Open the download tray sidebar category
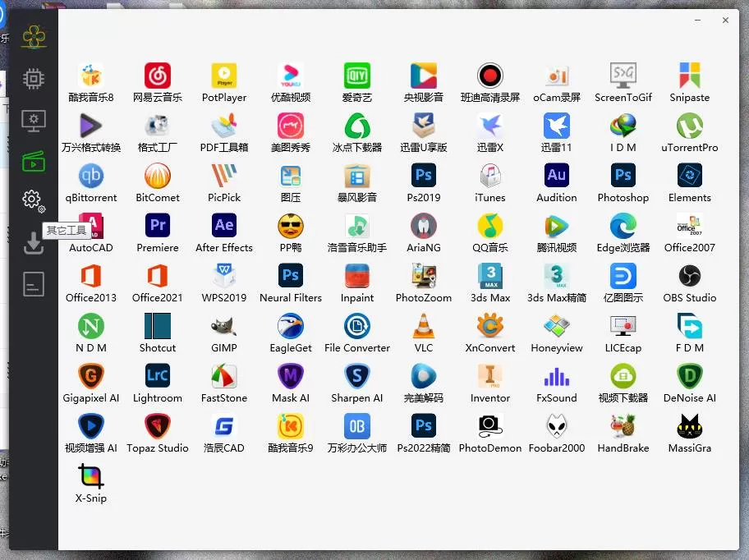 click(x=33, y=243)
